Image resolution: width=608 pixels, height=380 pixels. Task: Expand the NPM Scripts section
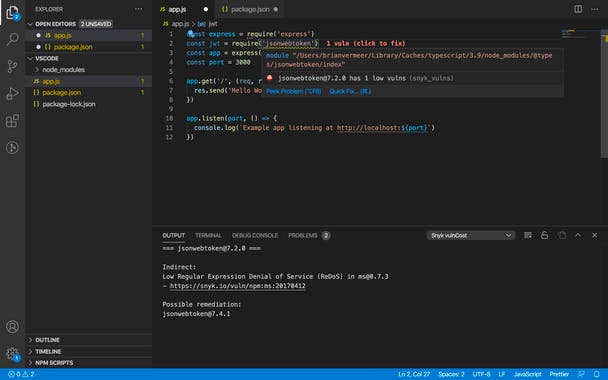tap(31, 363)
